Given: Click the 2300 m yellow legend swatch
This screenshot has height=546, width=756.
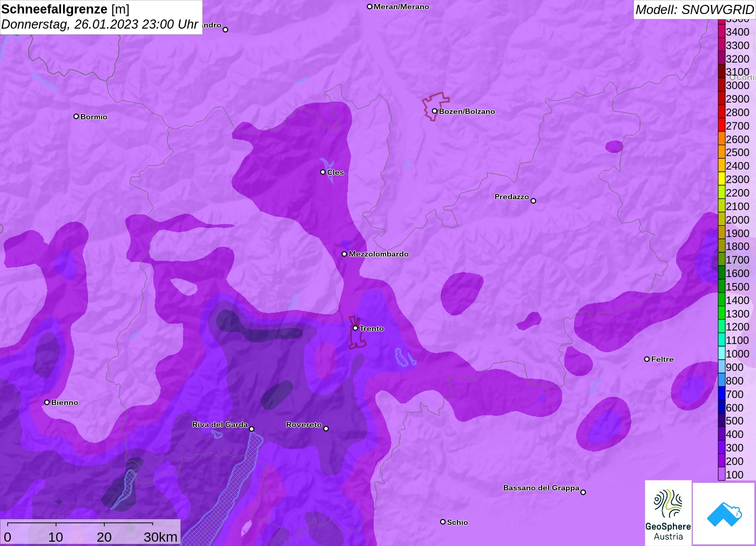Looking at the screenshot, I should pyautogui.click(x=721, y=179).
